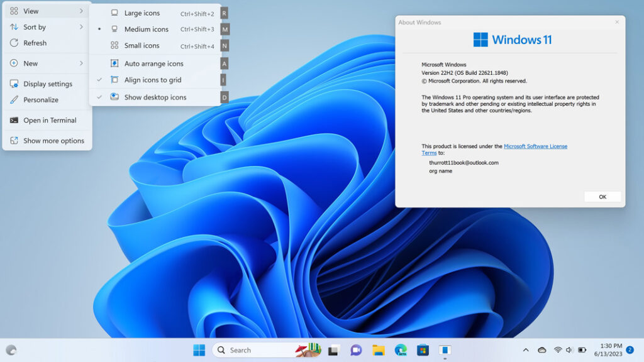Open the Chat app on the taskbar
644x362 pixels.
[355, 349]
